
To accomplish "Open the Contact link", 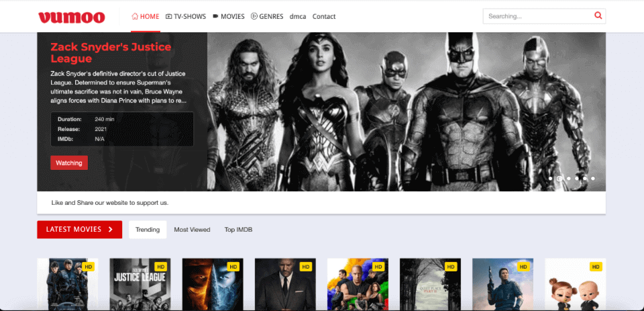I will click(x=324, y=16).
